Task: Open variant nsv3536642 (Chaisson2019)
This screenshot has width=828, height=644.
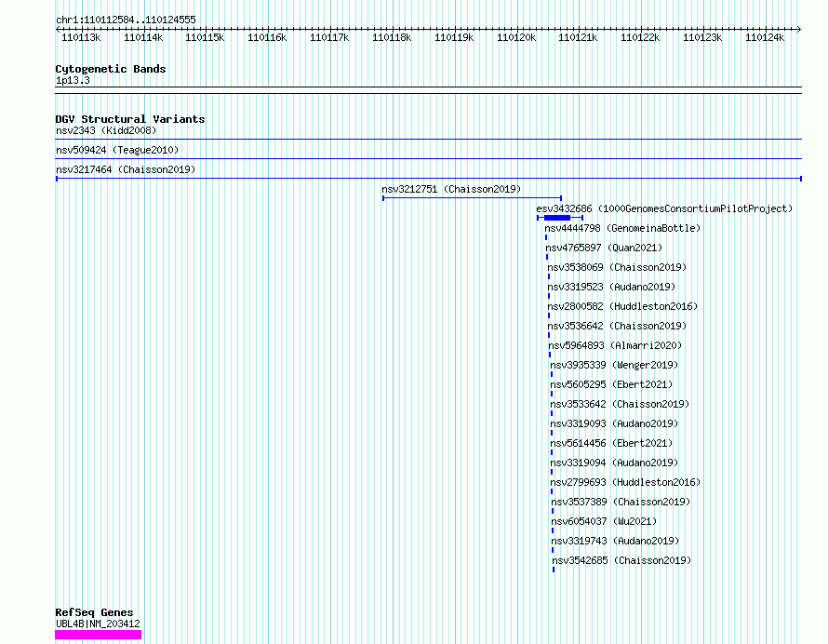Action: tap(617, 326)
